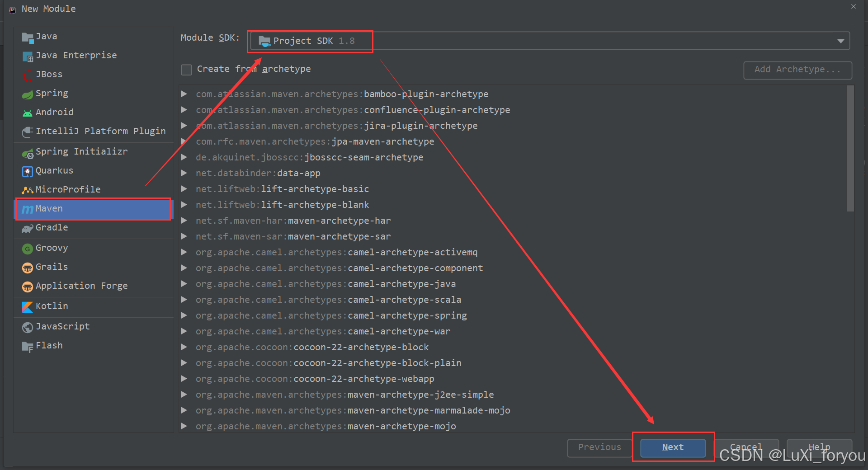Click the Maven 'm' icon

point(28,209)
